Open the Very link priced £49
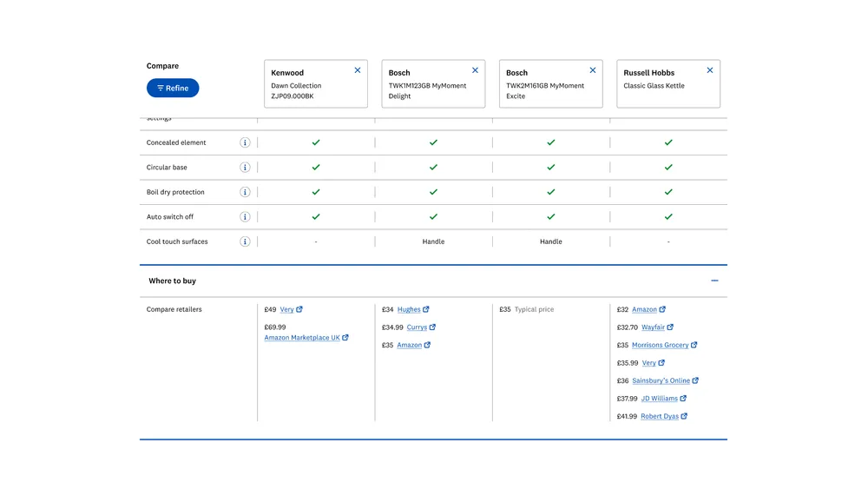 coord(286,309)
